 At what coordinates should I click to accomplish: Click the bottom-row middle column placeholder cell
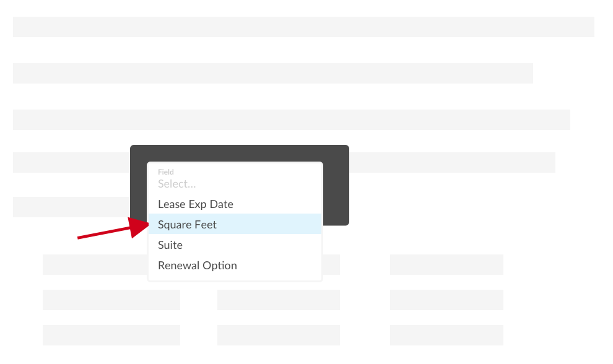click(x=279, y=335)
